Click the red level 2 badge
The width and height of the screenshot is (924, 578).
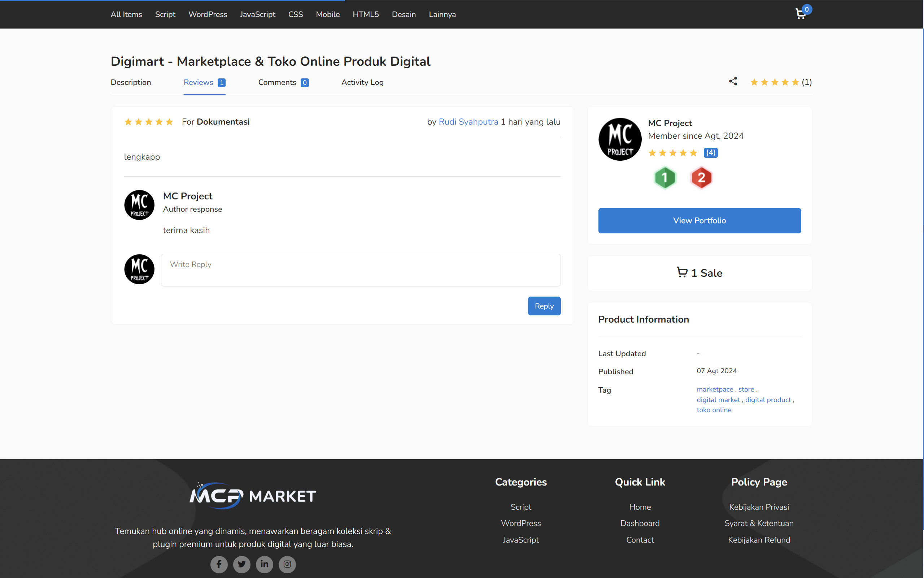pyautogui.click(x=701, y=178)
